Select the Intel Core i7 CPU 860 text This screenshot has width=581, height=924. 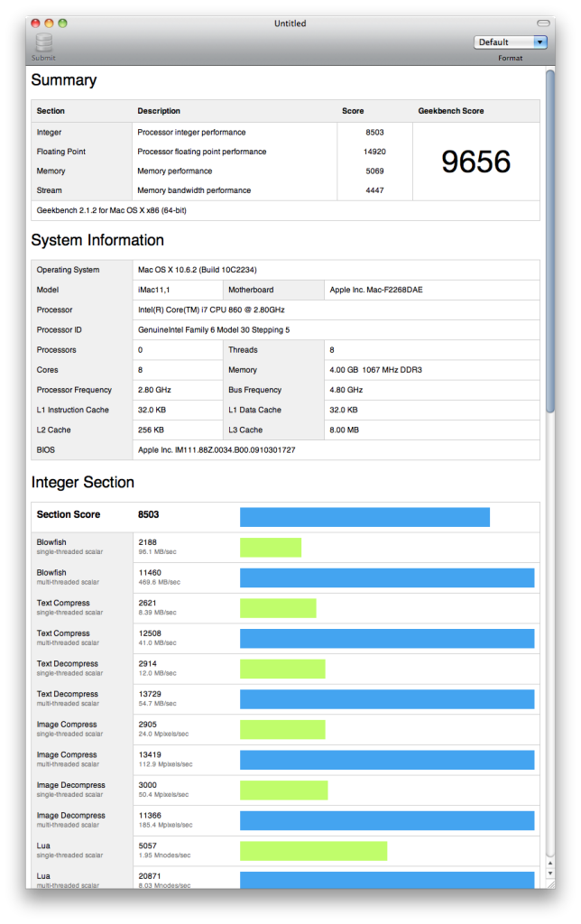(x=211, y=310)
